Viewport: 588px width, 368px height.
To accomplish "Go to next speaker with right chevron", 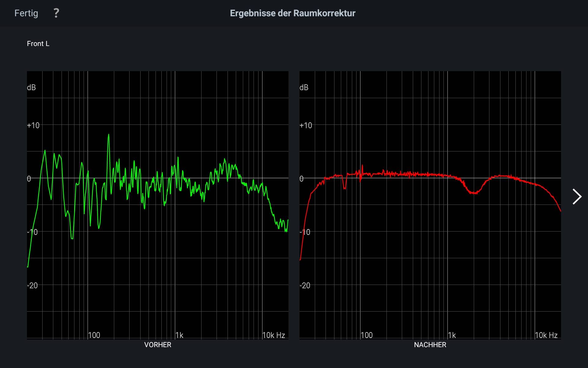I will 577,197.
